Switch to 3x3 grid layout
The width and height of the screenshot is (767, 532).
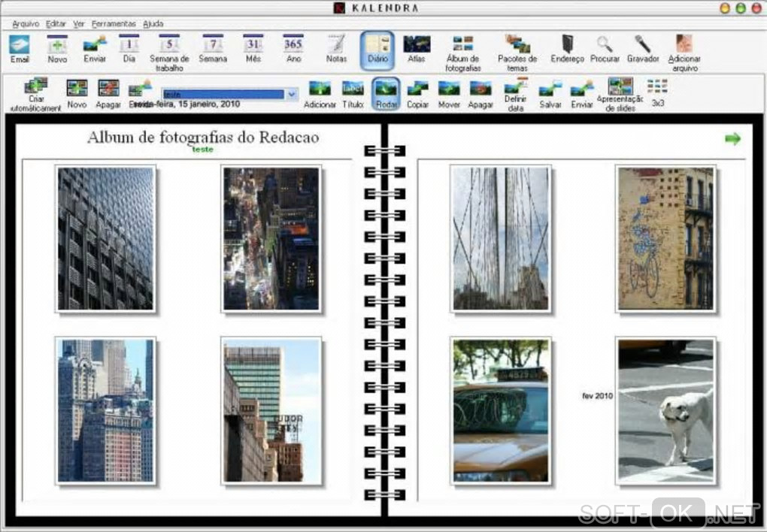(x=657, y=93)
